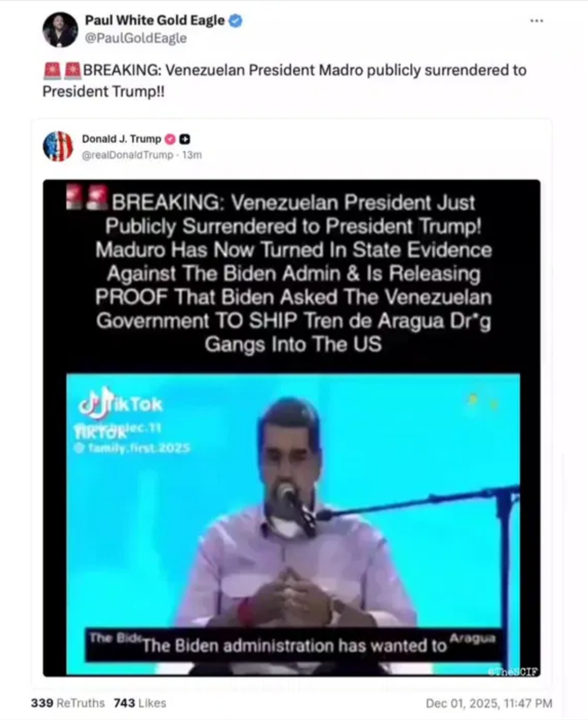Open the Paul White Gold Eagle display name
588x720 pixels.
155,20
